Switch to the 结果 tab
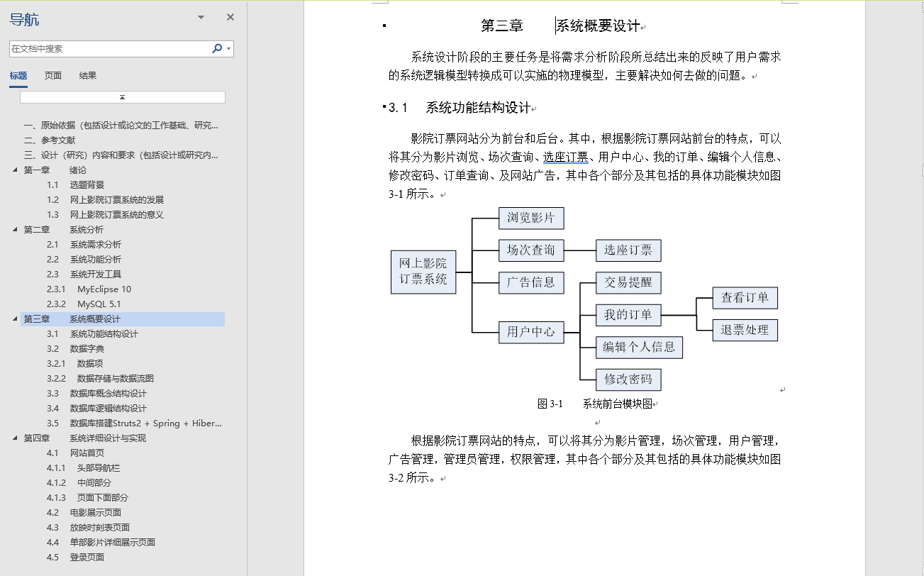Image resolution: width=924 pixels, height=576 pixels. 87,74
